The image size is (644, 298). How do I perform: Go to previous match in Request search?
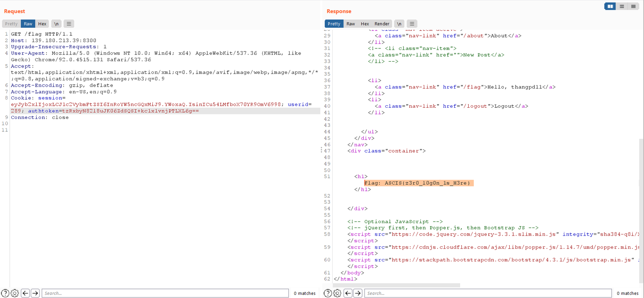click(25, 293)
